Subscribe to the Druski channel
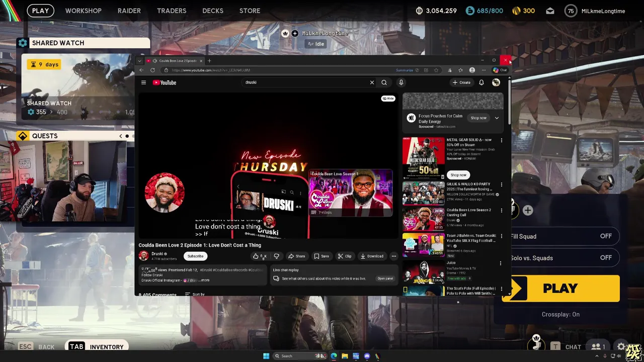This screenshot has height=362, width=644. point(195,256)
